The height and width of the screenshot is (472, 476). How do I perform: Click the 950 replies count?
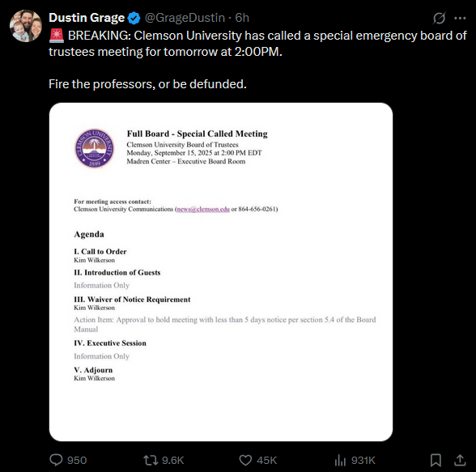(77, 461)
